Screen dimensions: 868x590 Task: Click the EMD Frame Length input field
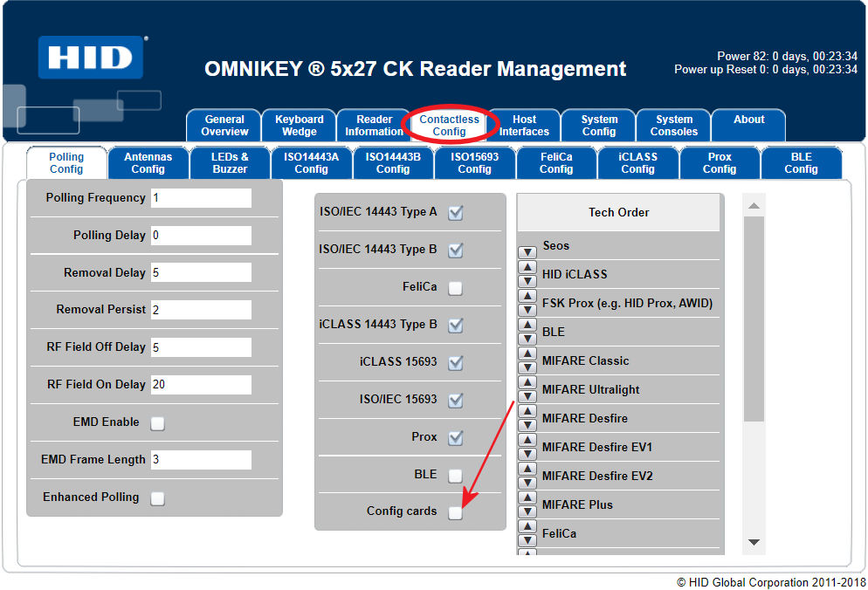click(201, 459)
